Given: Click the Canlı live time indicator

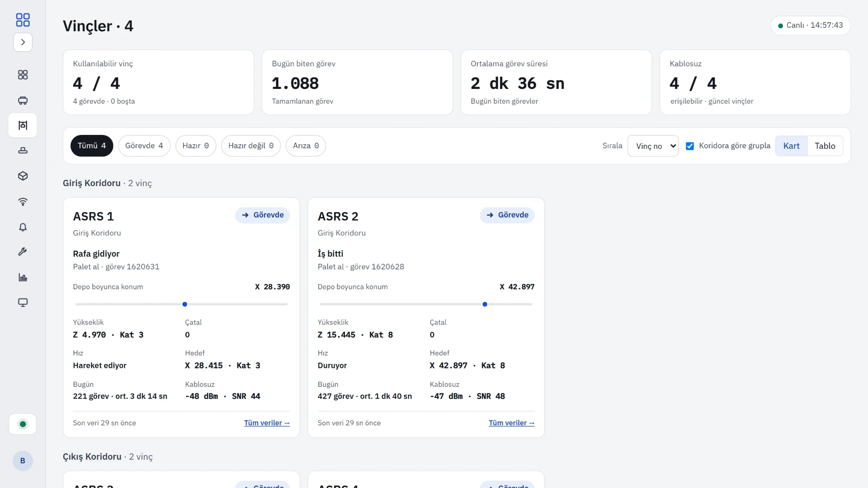Looking at the screenshot, I should click(810, 25).
